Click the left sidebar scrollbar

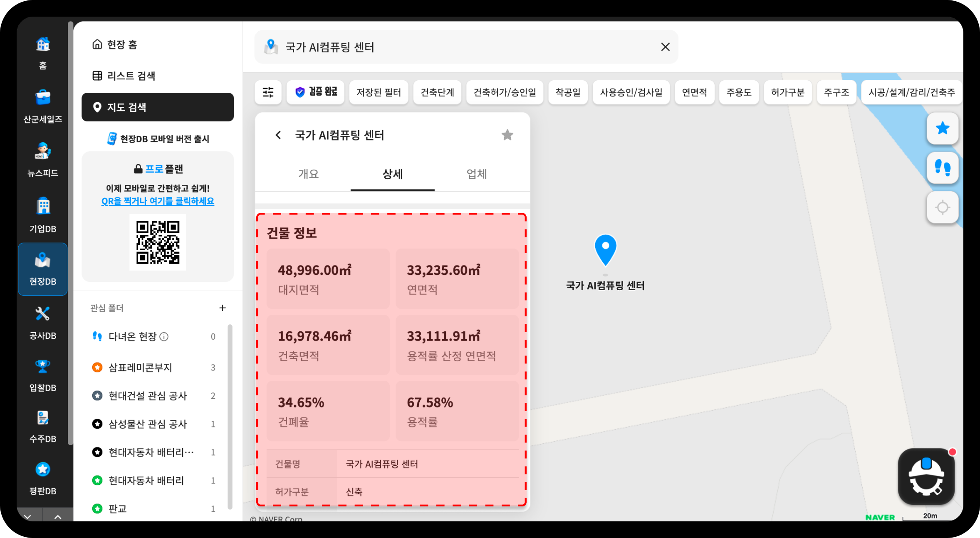pos(70,233)
